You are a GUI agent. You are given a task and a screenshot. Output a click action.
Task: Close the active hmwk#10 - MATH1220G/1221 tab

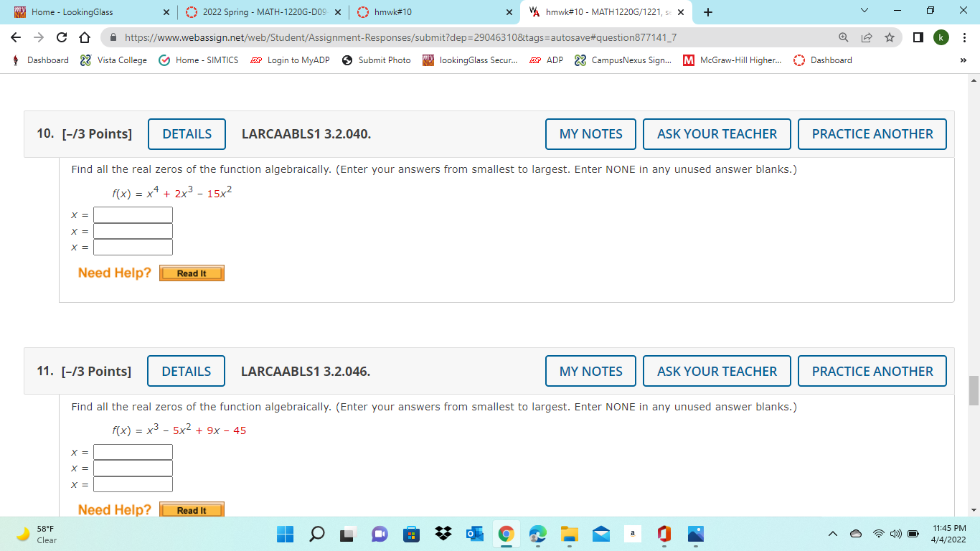(x=680, y=12)
